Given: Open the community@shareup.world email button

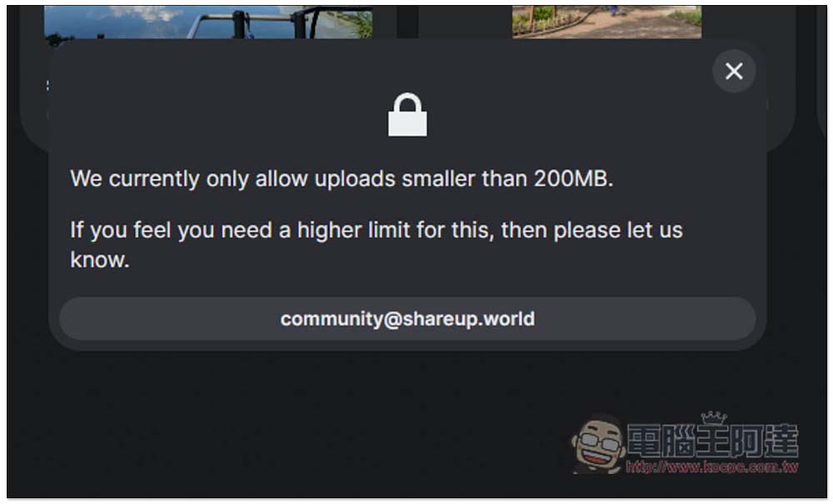Looking at the screenshot, I should pos(407,319).
